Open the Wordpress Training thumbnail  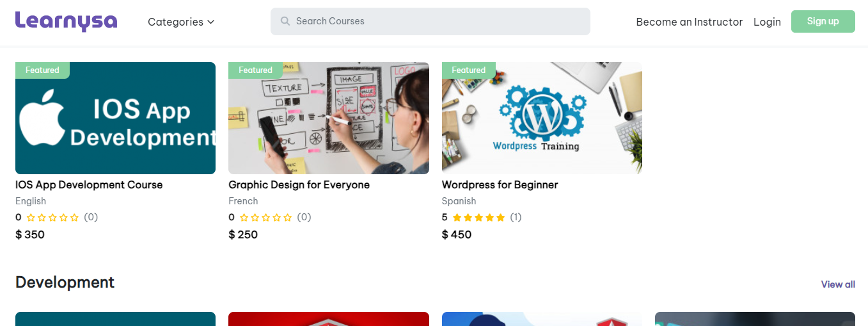click(x=542, y=118)
